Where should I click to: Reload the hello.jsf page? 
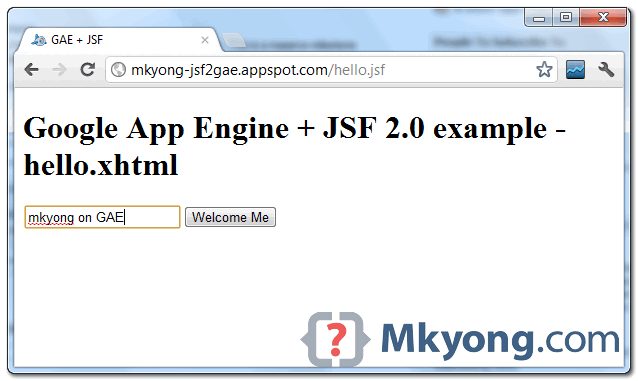click(87, 70)
